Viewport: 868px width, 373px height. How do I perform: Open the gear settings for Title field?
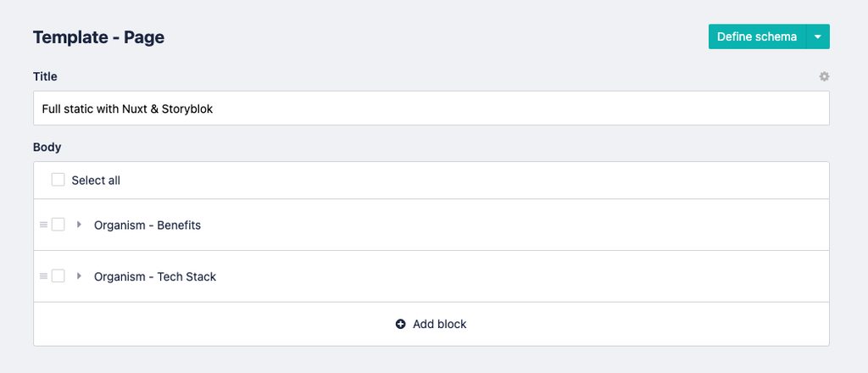(824, 76)
